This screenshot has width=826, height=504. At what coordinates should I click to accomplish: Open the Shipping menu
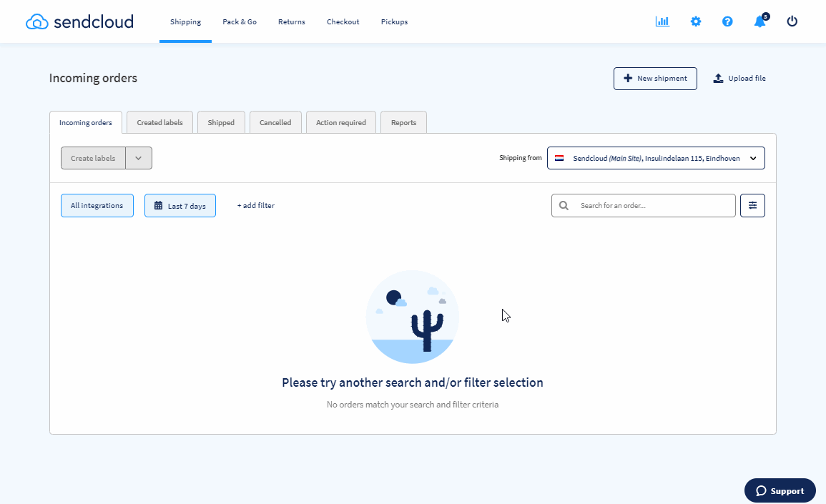pos(185,21)
